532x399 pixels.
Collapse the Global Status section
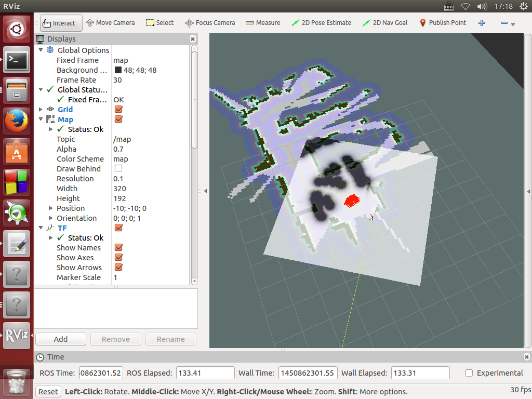coord(41,89)
